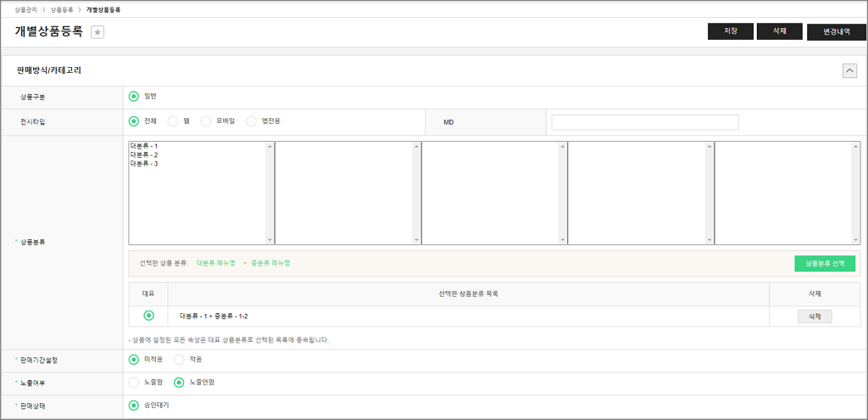Click 상품등록 in the breadcrumb

click(x=62, y=8)
